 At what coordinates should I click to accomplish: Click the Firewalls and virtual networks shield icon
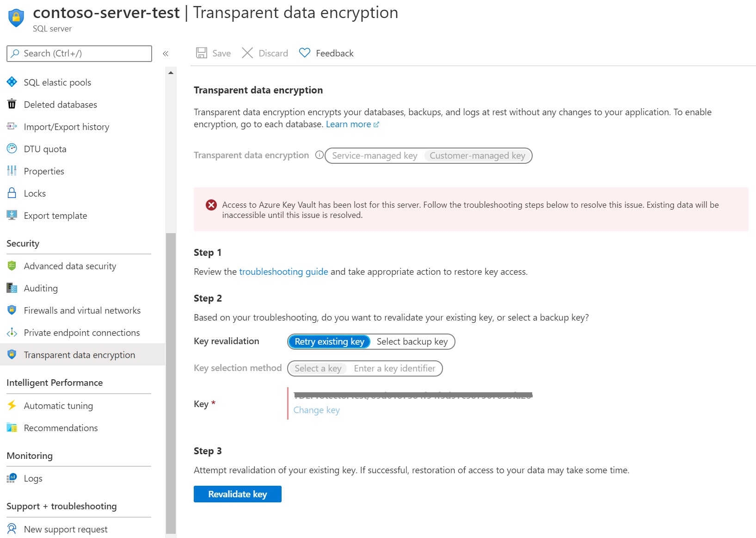point(12,310)
